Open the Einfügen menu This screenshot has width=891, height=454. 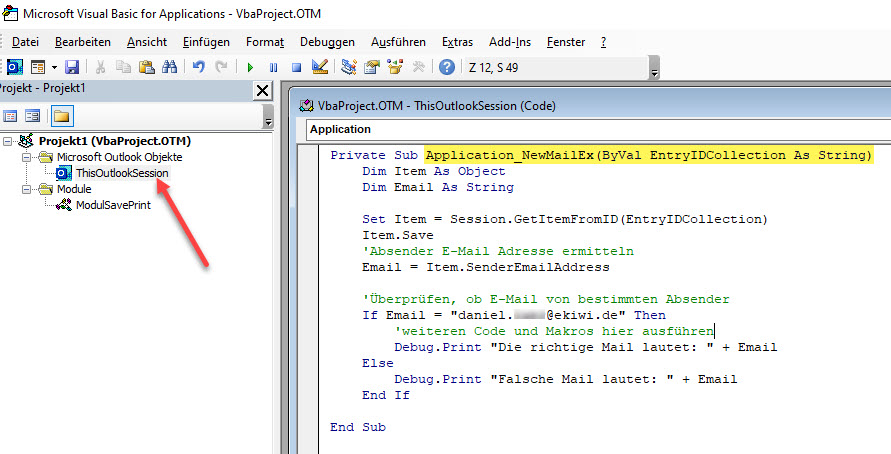tap(206, 42)
